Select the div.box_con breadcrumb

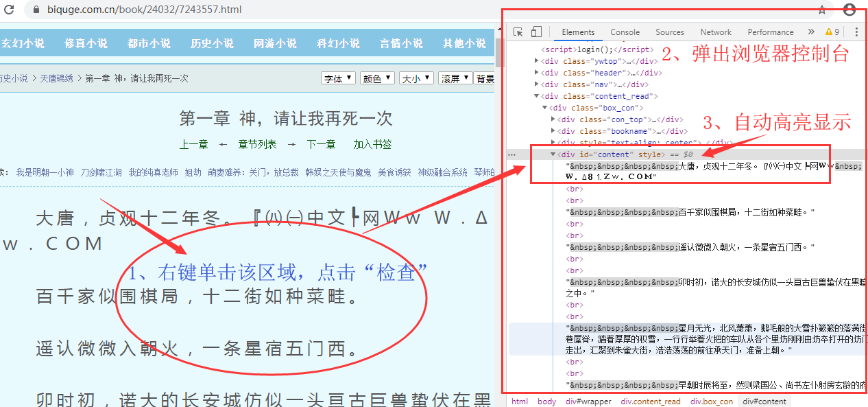712,402
